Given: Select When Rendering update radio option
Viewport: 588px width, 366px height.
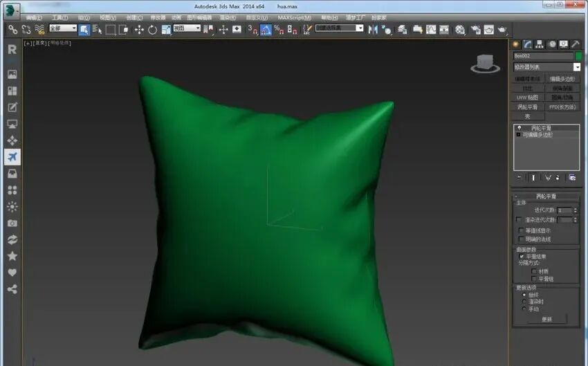Looking at the screenshot, I should point(524,302).
